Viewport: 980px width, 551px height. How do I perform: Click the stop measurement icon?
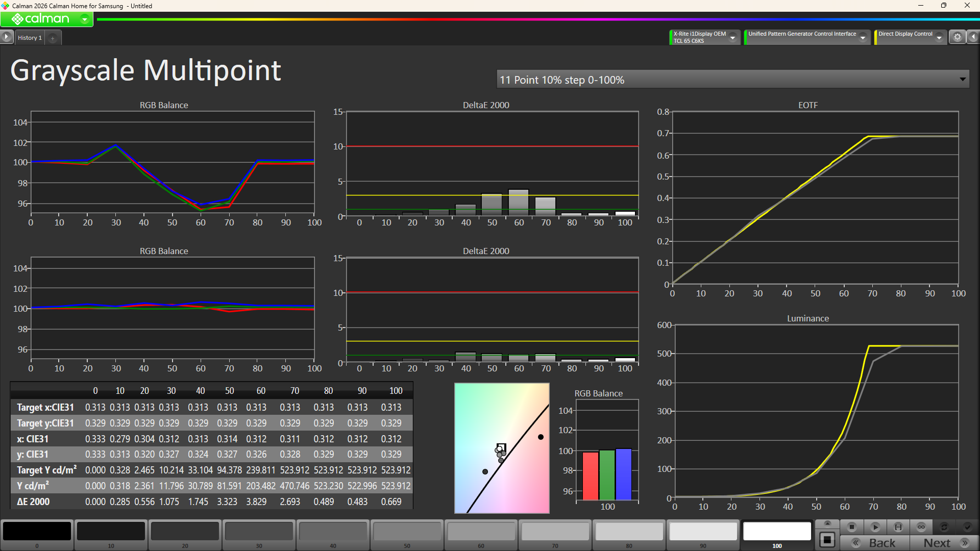851,527
